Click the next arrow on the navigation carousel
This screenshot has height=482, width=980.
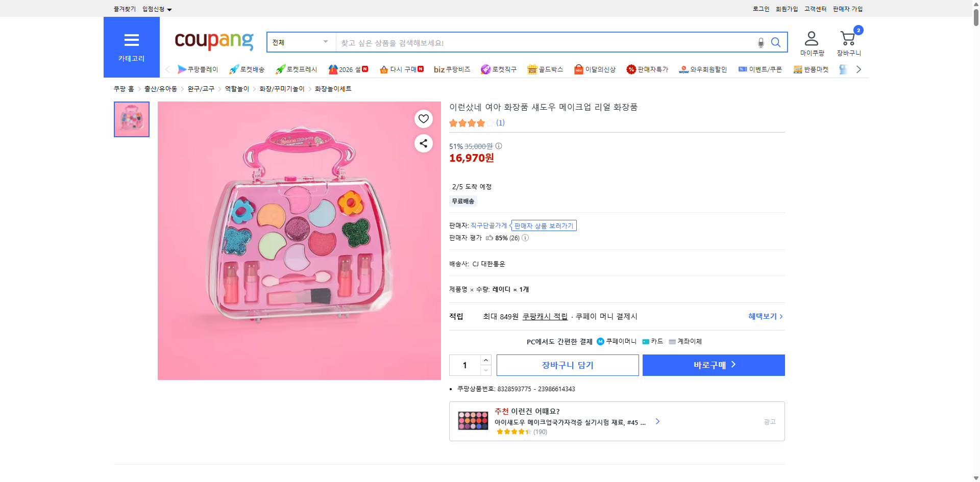click(859, 69)
